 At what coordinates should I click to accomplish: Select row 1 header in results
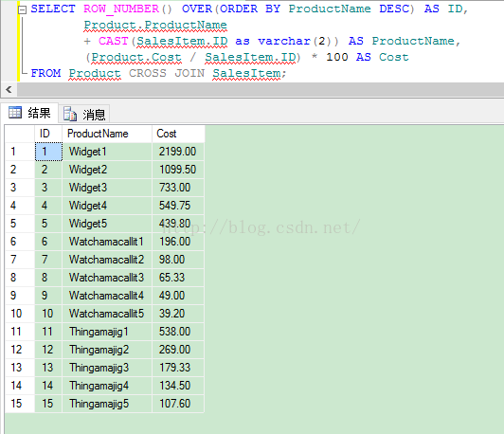click(x=20, y=152)
